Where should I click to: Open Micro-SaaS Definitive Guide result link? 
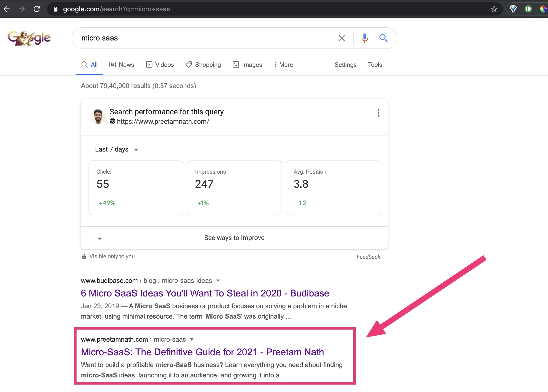[x=202, y=352]
